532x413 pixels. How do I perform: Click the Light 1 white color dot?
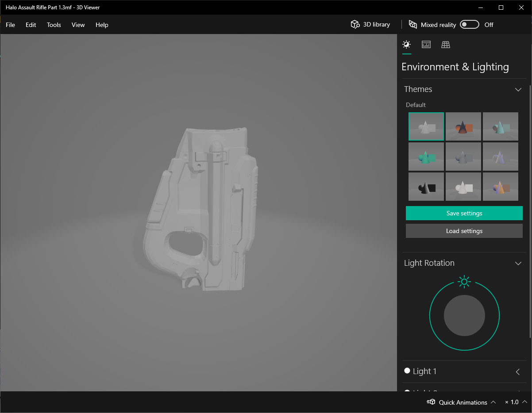coord(407,371)
